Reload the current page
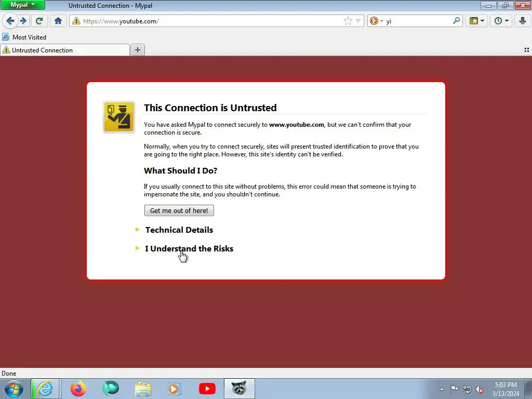 point(39,21)
